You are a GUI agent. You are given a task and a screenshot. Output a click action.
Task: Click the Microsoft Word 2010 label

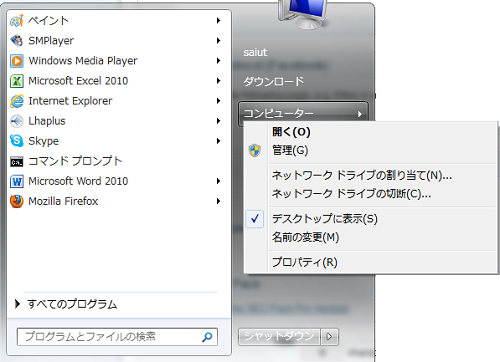pyautogui.click(x=78, y=181)
